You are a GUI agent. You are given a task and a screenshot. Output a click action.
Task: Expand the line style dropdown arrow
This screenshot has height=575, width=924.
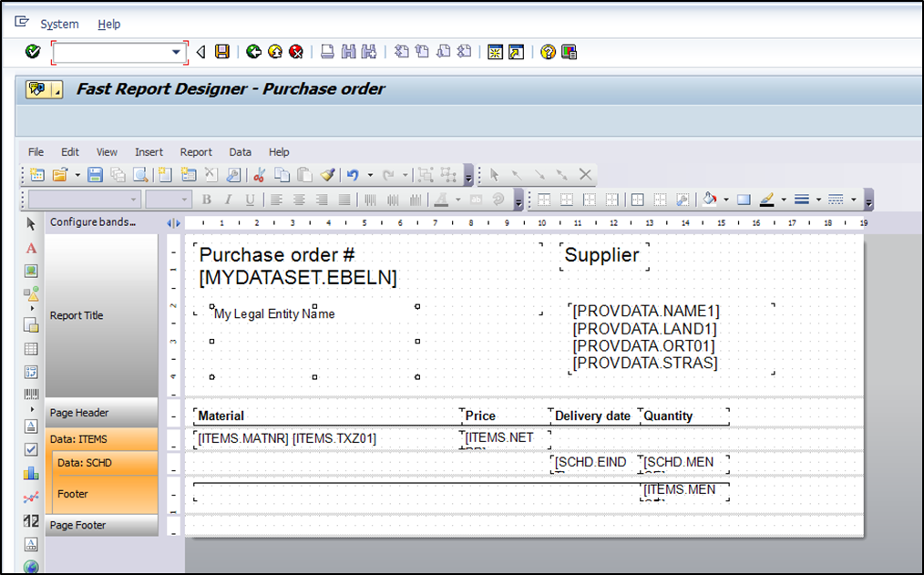853,200
